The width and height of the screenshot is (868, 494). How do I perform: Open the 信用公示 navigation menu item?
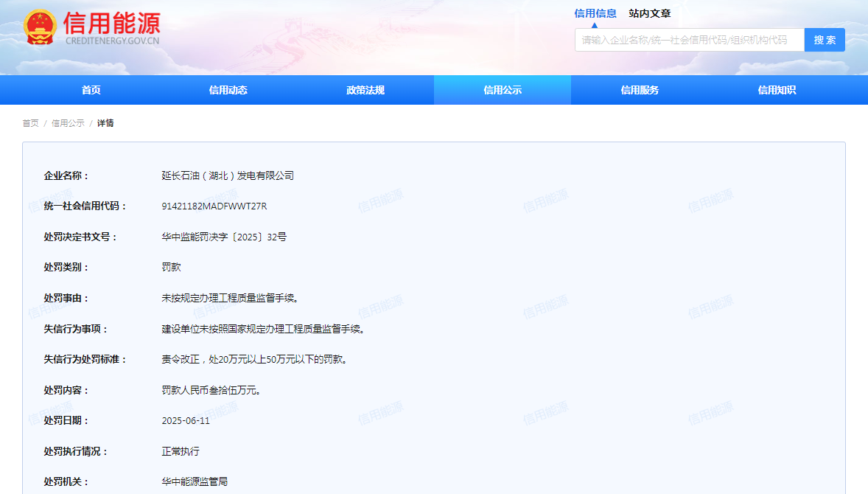(503, 90)
